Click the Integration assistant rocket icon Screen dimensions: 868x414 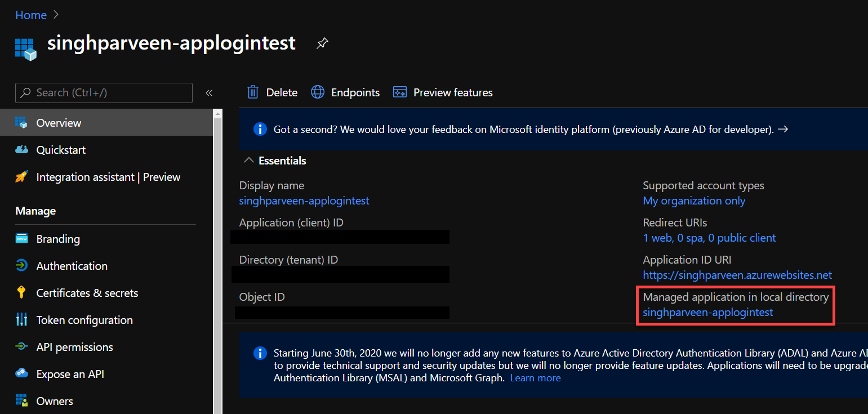tap(21, 177)
